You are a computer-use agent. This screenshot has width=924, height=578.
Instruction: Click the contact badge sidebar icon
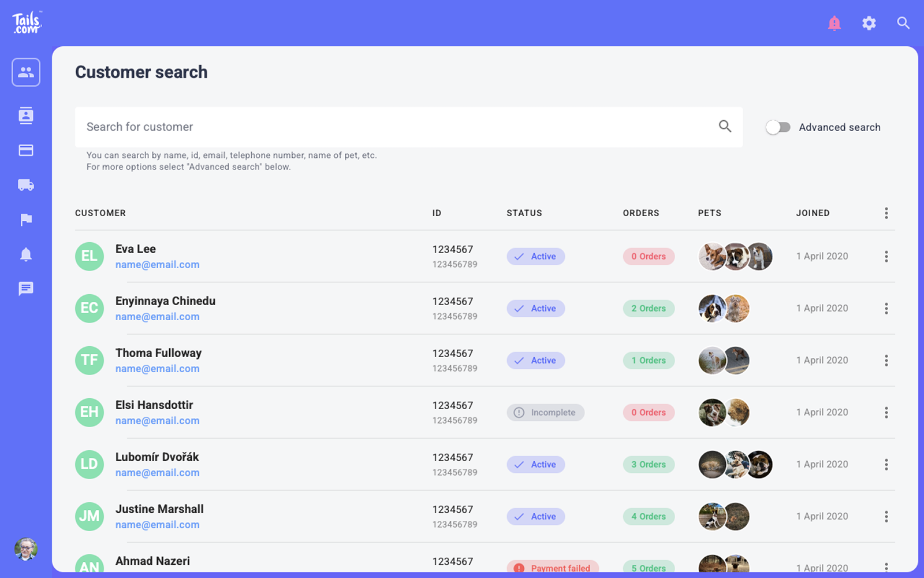(26, 116)
